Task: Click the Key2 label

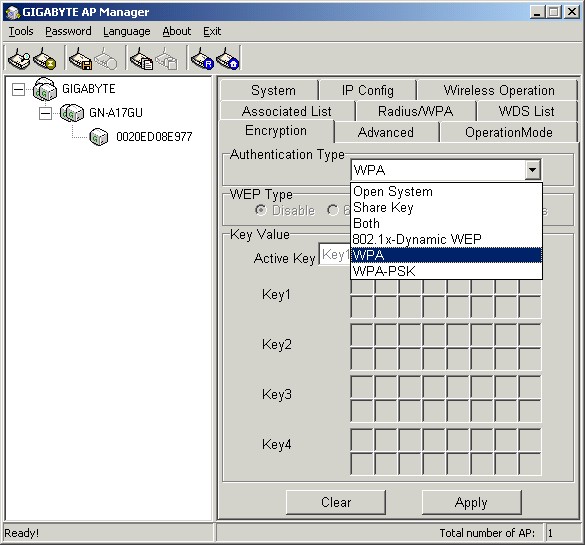Action: pos(276,344)
